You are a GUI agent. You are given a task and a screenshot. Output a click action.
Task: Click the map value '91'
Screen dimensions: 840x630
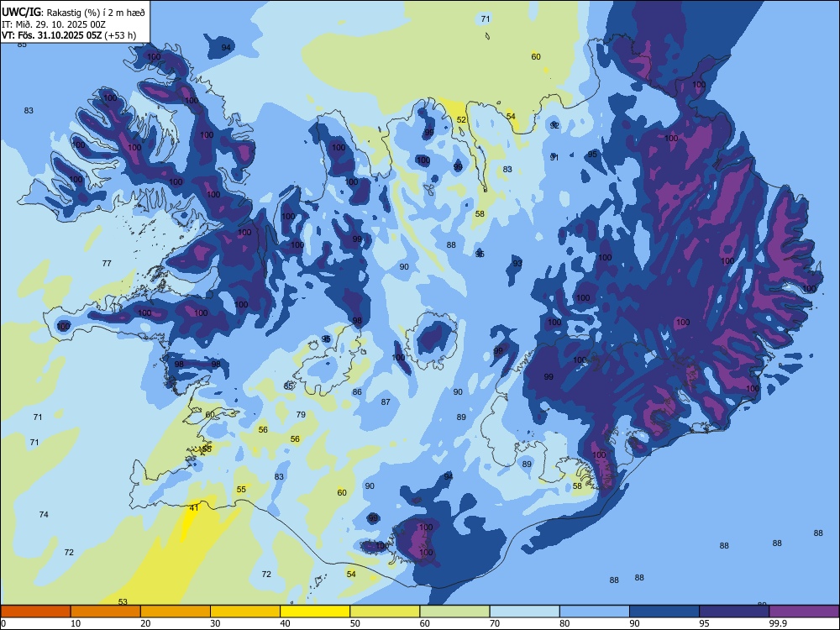pos(554,158)
